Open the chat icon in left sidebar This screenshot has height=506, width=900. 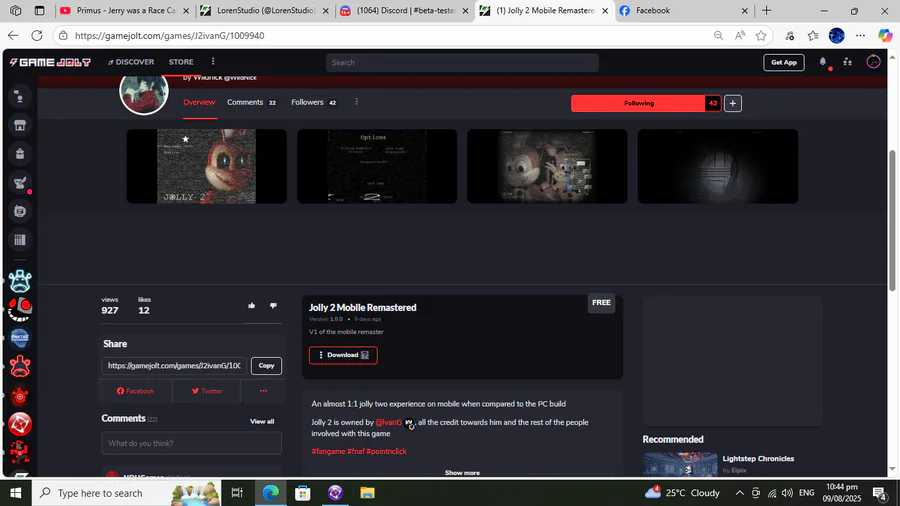tap(20, 97)
